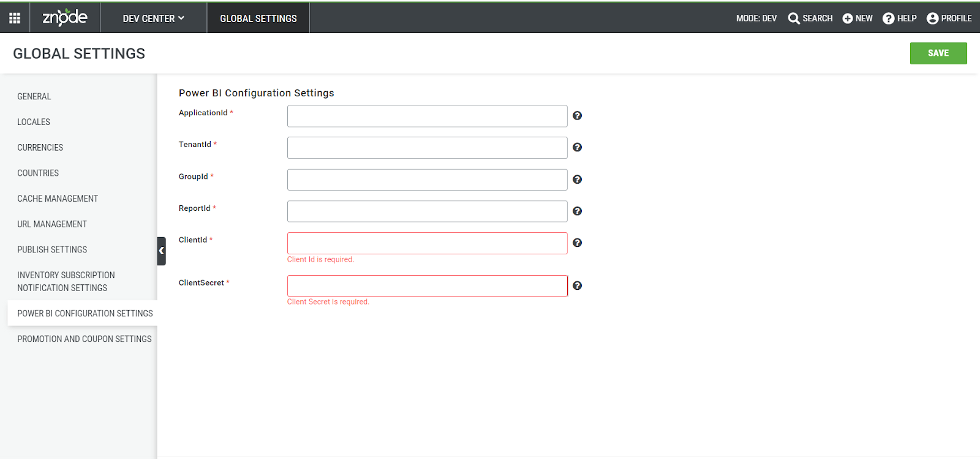
Task: Focus the ClientId input field
Action: [427, 243]
